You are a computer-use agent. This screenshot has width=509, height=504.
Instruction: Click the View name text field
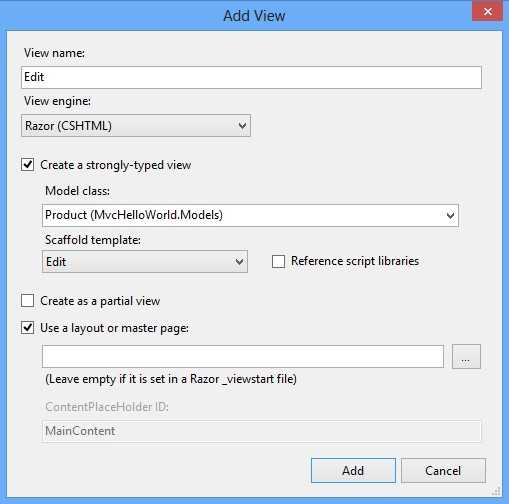(x=251, y=77)
